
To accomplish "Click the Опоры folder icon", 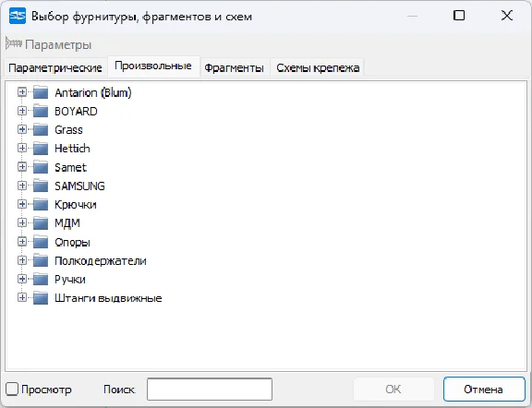I will pos(41,242).
